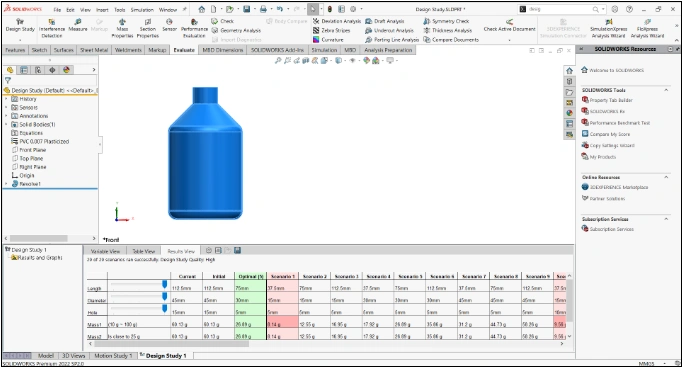Click the Sensor tool
Screen dimensions: 684x369
click(x=169, y=25)
